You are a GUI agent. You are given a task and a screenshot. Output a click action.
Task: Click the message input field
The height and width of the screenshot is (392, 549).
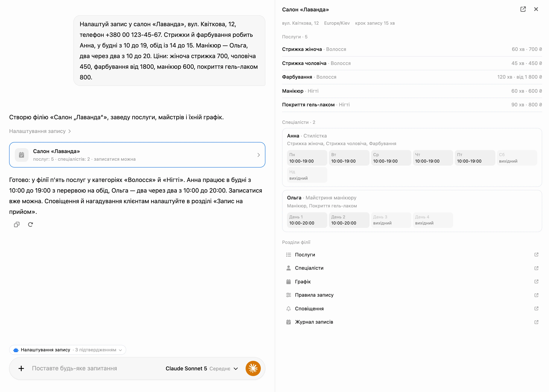pyautogui.click(x=97, y=368)
